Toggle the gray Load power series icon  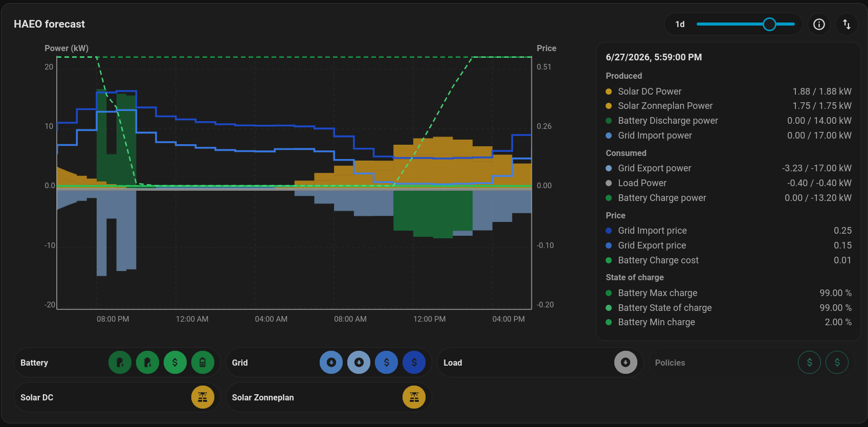click(x=626, y=363)
